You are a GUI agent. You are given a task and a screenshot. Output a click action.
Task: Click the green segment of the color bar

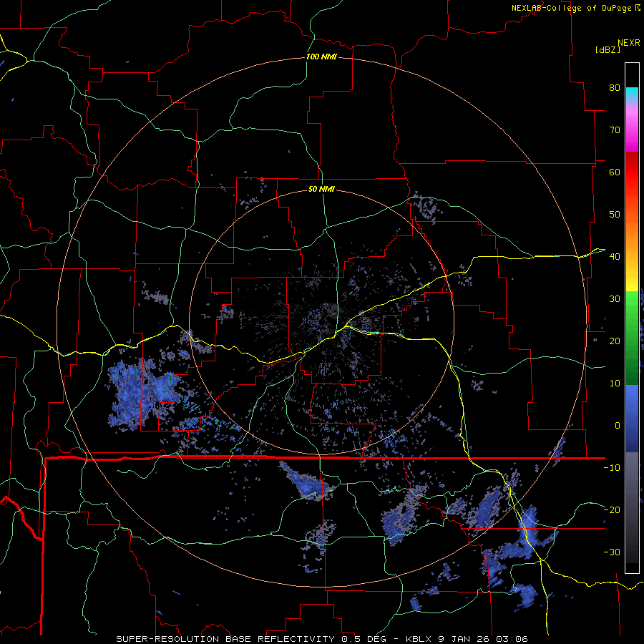click(x=632, y=338)
